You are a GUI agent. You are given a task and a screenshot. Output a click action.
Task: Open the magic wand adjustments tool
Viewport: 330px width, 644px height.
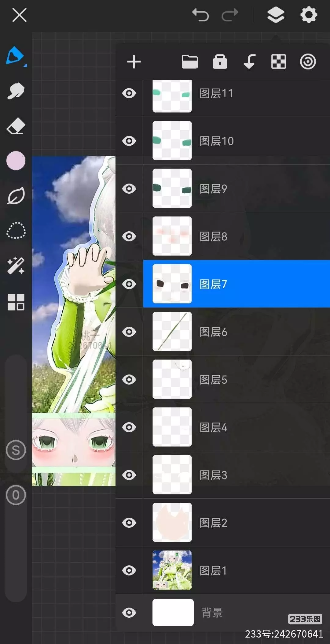tap(16, 266)
